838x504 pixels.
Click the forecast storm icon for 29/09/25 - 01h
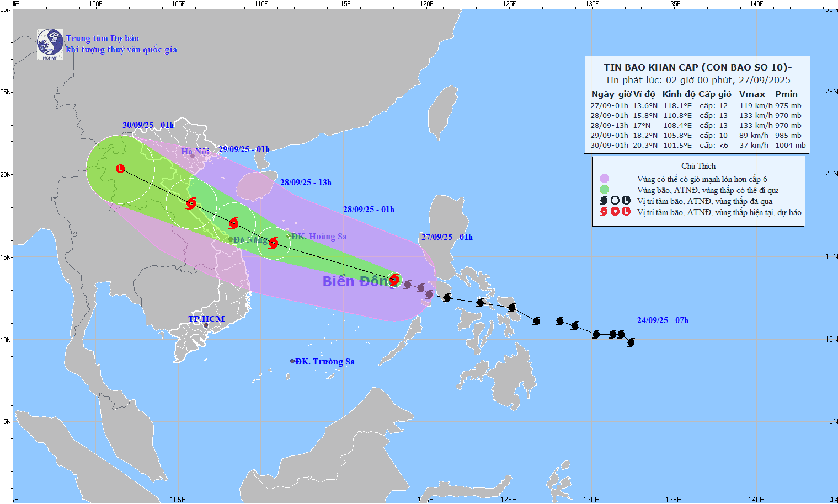tap(191, 203)
